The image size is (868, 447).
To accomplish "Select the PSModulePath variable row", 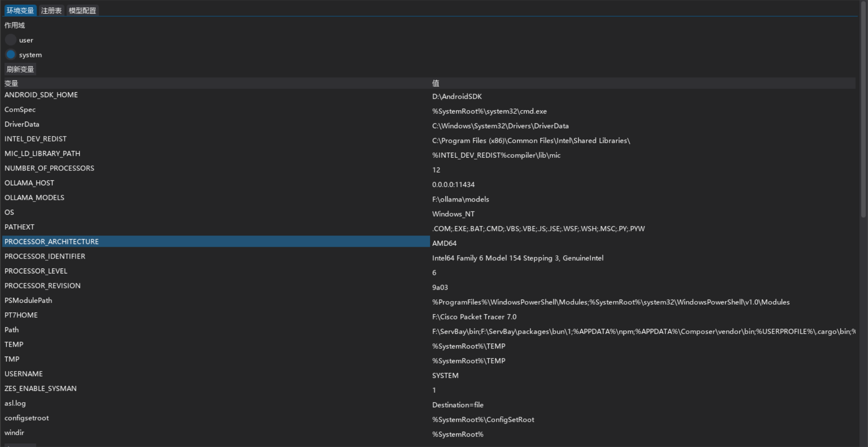I will click(28, 301).
